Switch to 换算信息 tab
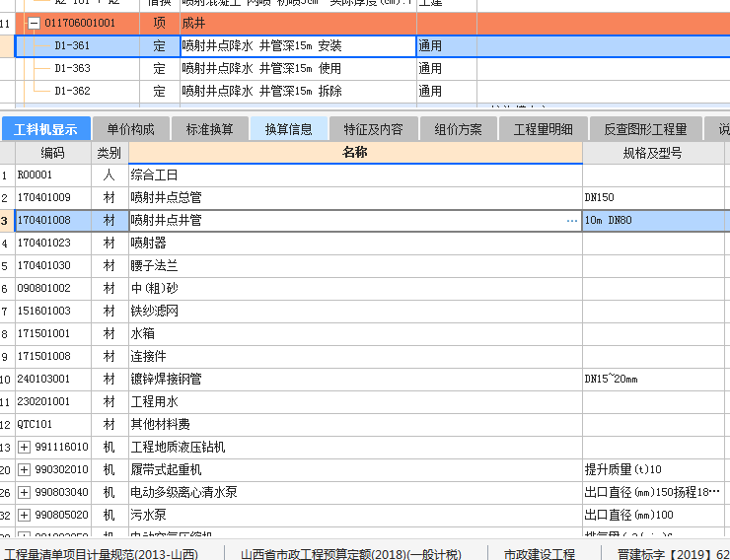 tap(289, 129)
